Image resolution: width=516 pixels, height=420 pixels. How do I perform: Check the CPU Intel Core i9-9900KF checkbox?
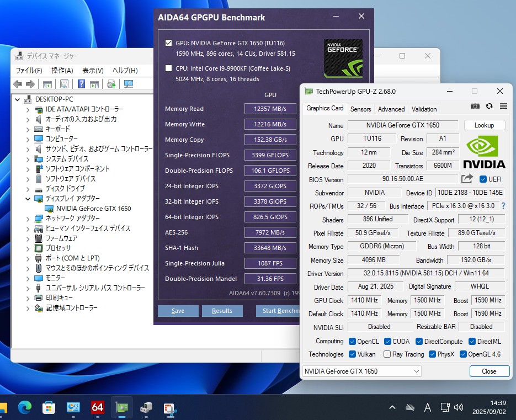tap(168, 68)
